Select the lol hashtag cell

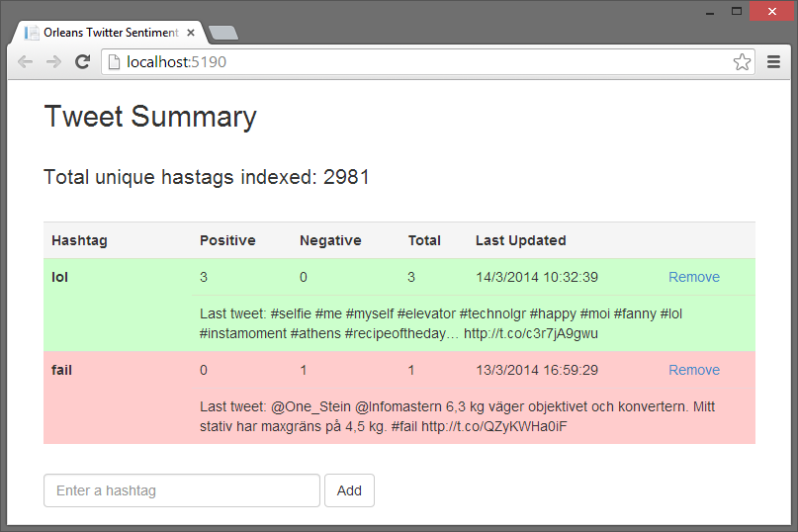pyautogui.click(x=60, y=277)
